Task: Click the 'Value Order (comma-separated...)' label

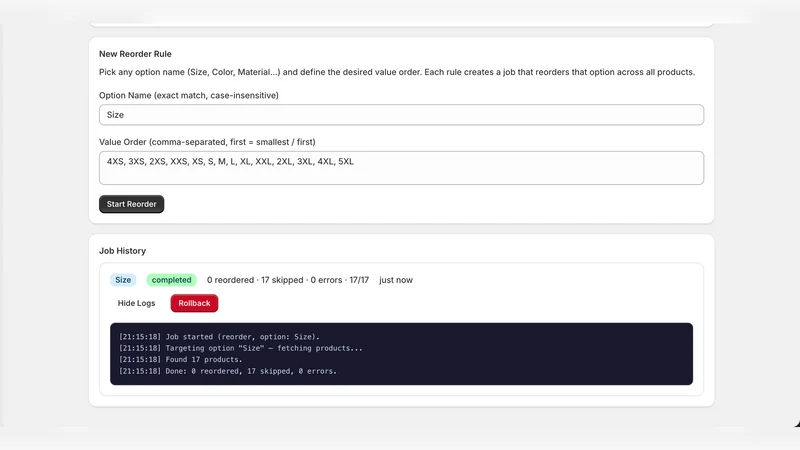Action: pyautogui.click(x=207, y=142)
